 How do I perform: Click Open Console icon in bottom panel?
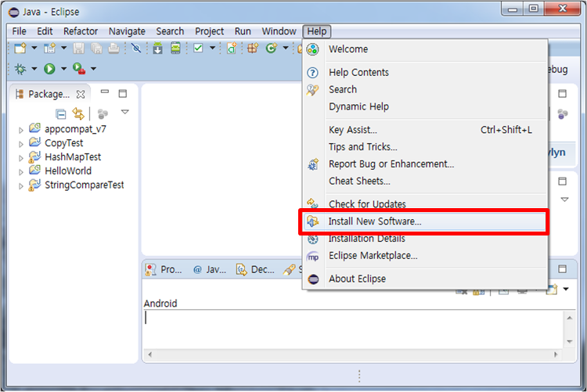click(x=552, y=289)
